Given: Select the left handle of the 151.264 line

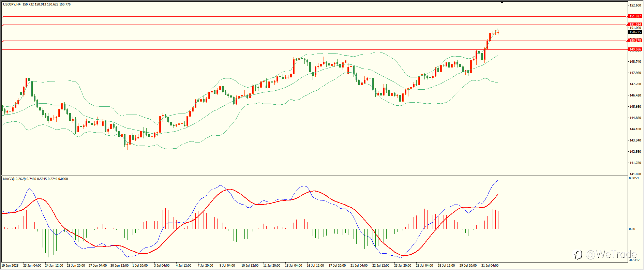Looking at the screenshot, I should point(2,25).
